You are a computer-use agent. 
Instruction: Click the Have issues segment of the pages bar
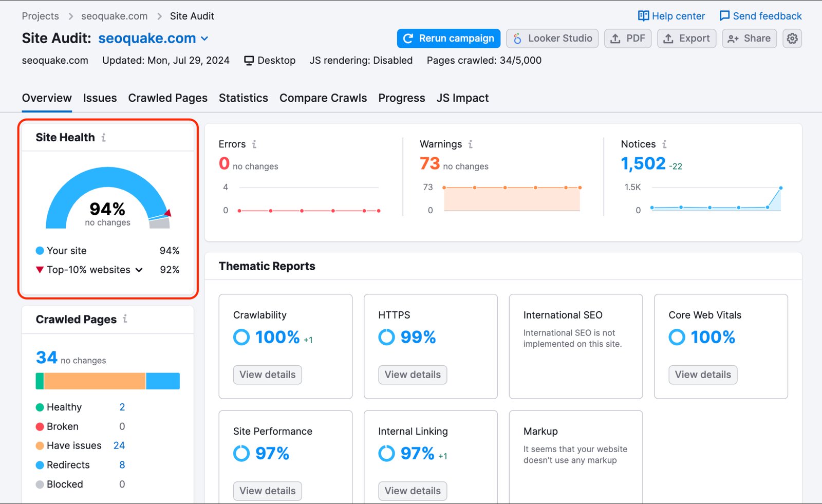pyautogui.click(x=95, y=380)
